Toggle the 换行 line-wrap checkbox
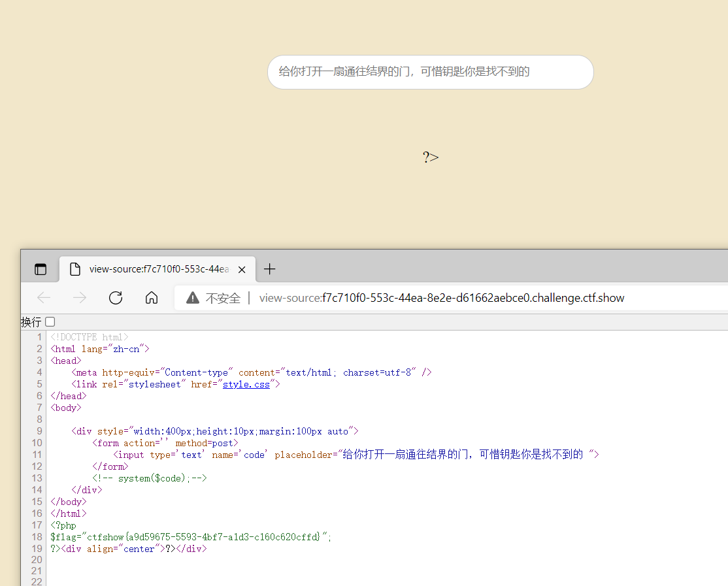The width and height of the screenshot is (728, 586). click(50, 321)
